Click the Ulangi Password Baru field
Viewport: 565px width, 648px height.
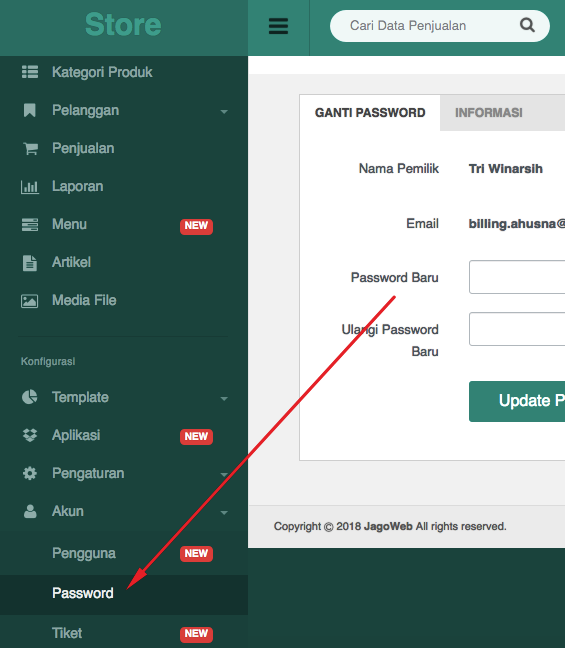tap(517, 329)
